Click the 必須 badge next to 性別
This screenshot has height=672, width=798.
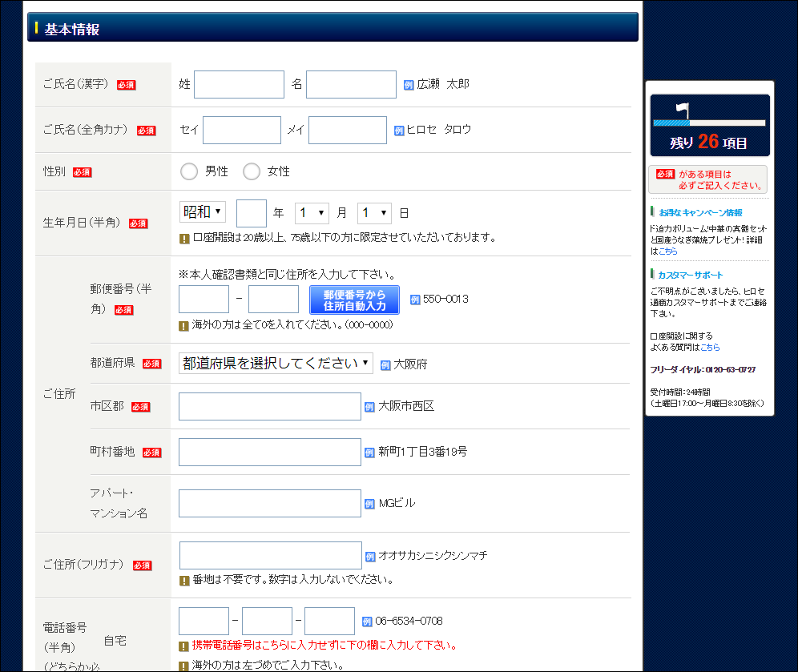[82, 172]
